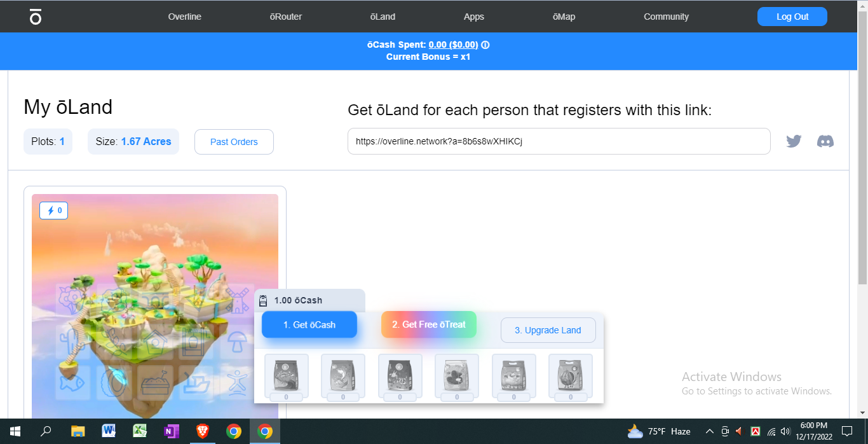
Task: Pick the treat bag with fish illustration
Action: [x=343, y=375]
